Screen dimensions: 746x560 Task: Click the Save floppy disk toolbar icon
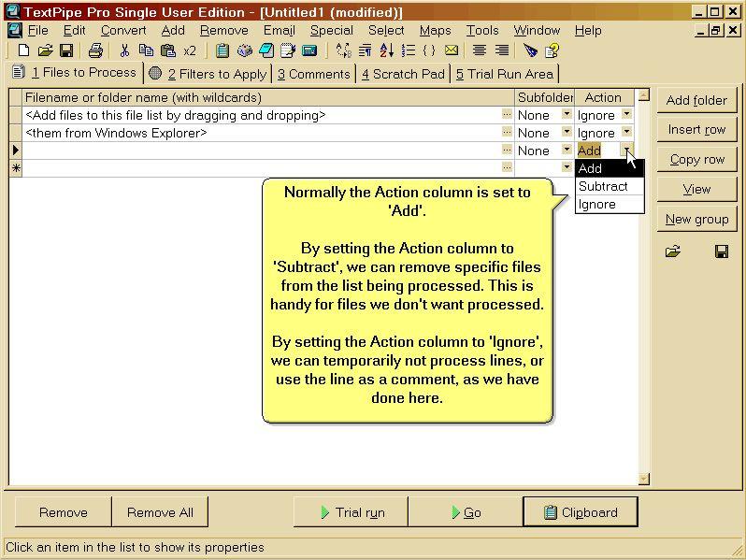tap(66, 50)
